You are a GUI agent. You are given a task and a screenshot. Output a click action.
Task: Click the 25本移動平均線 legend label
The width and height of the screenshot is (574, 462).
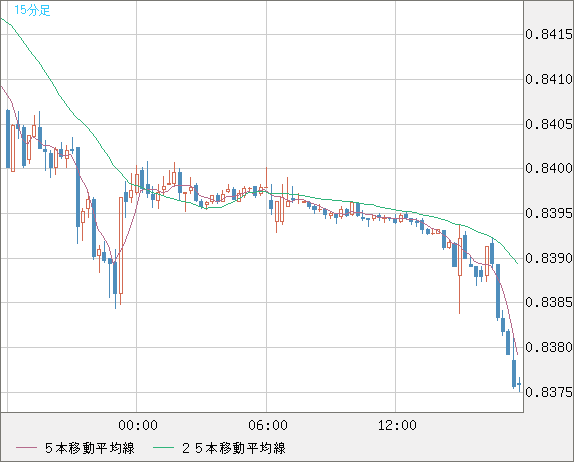pyautogui.click(x=234, y=448)
